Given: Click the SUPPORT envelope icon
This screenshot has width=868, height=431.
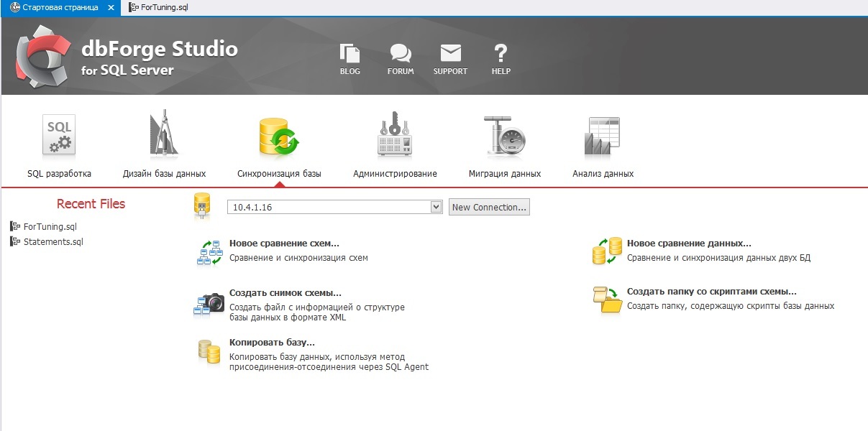Looking at the screenshot, I should click(x=450, y=53).
